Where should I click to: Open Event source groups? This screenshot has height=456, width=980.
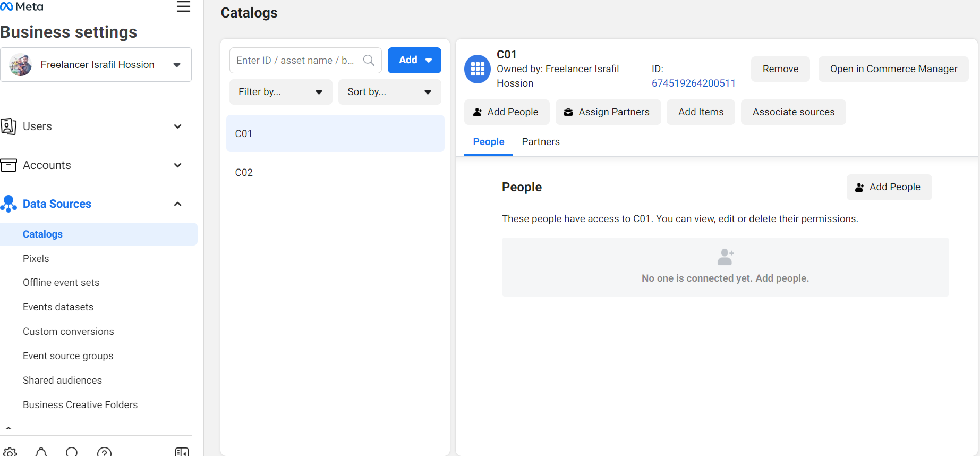pos(68,356)
